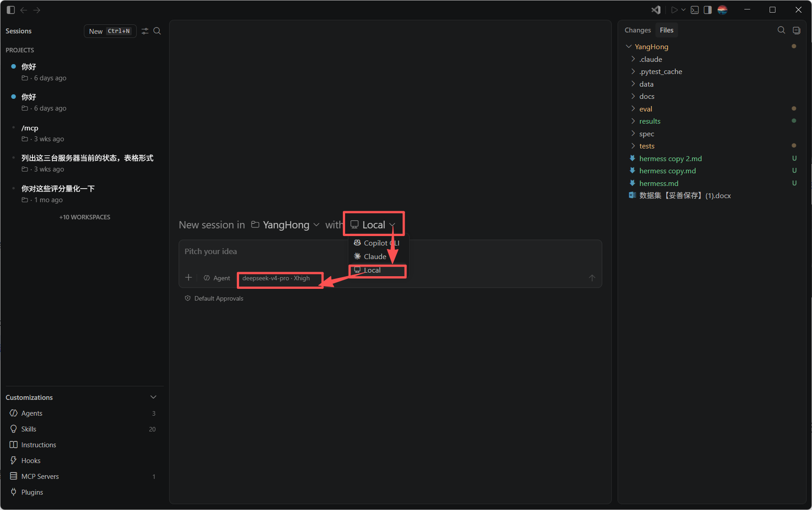The height and width of the screenshot is (510, 812).
Task: Go back with the left arrow
Action: (x=24, y=10)
